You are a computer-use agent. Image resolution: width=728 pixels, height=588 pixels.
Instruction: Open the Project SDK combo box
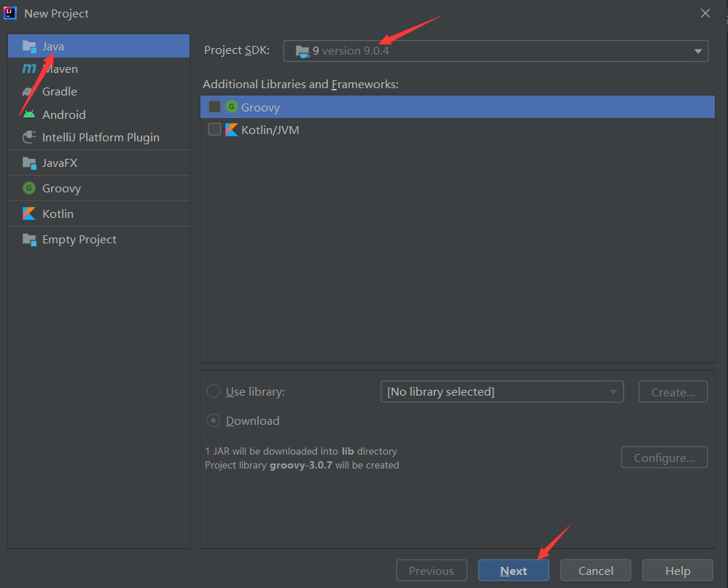point(496,51)
